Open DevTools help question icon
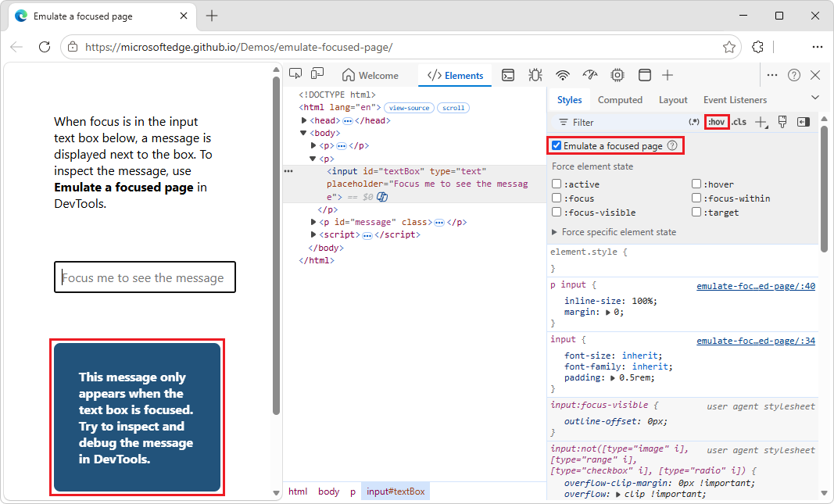Image resolution: width=834 pixels, height=504 pixels. click(794, 76)
